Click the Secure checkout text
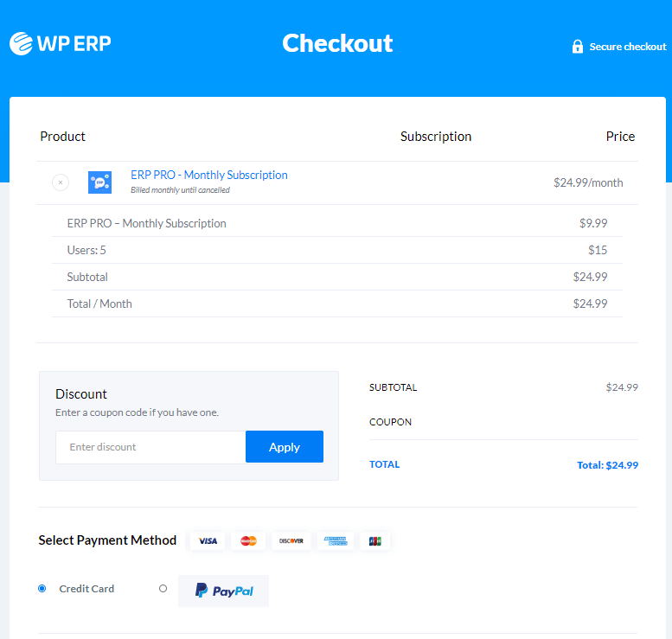This screenshot has height=639, width=672. (628, 47)
